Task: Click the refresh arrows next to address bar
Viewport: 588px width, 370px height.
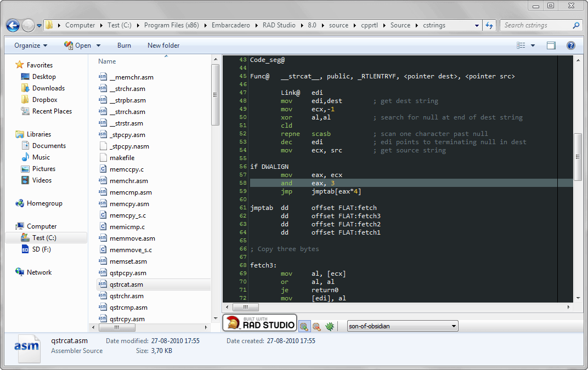Action: click(x=489, y=26)
